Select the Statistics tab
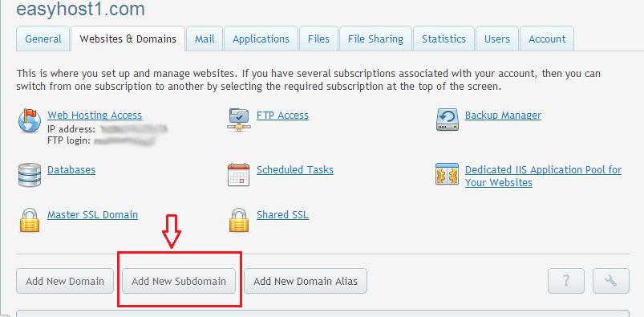644x317 pixels. pyautogui.click(x=444, y=39)
